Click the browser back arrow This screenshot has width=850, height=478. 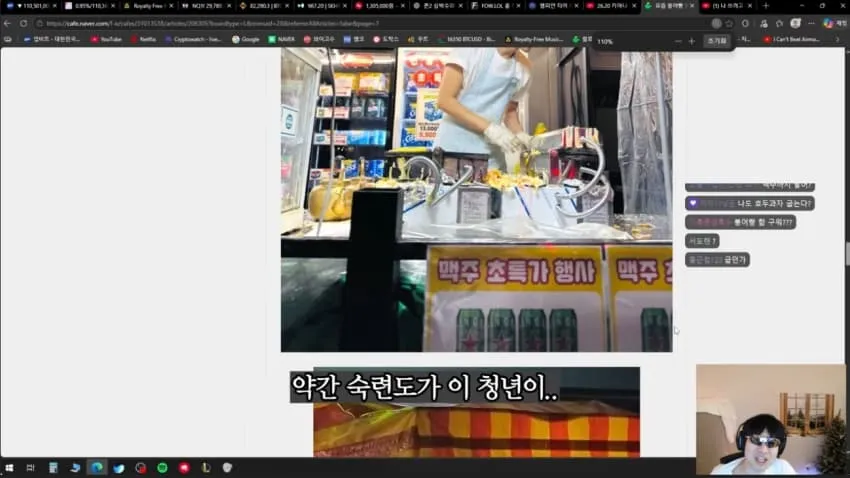point(7,23)
